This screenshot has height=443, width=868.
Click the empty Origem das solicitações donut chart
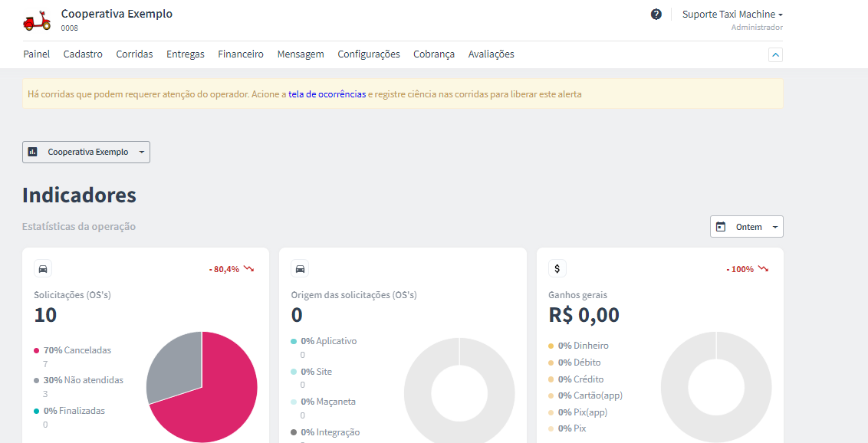tap(459, 390)
